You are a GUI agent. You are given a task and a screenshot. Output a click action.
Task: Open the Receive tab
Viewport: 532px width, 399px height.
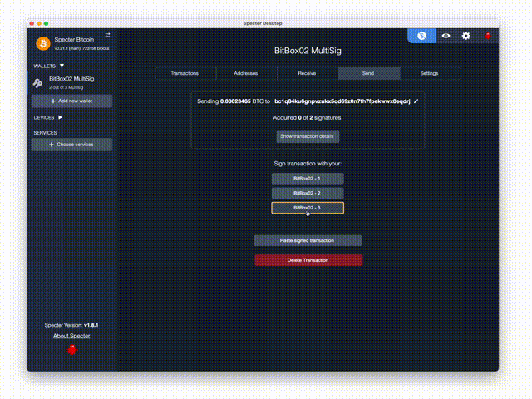(307, 73)
